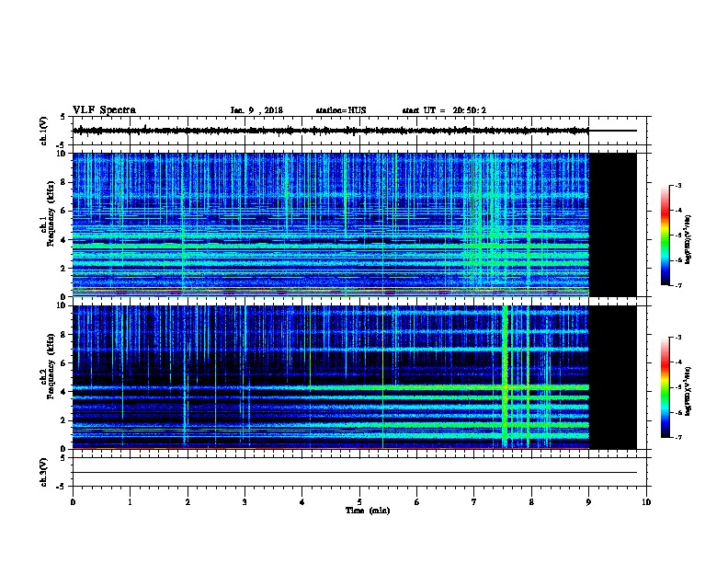Click the "station=HUS" header label
Screen dimensions: 728x563
341,110
